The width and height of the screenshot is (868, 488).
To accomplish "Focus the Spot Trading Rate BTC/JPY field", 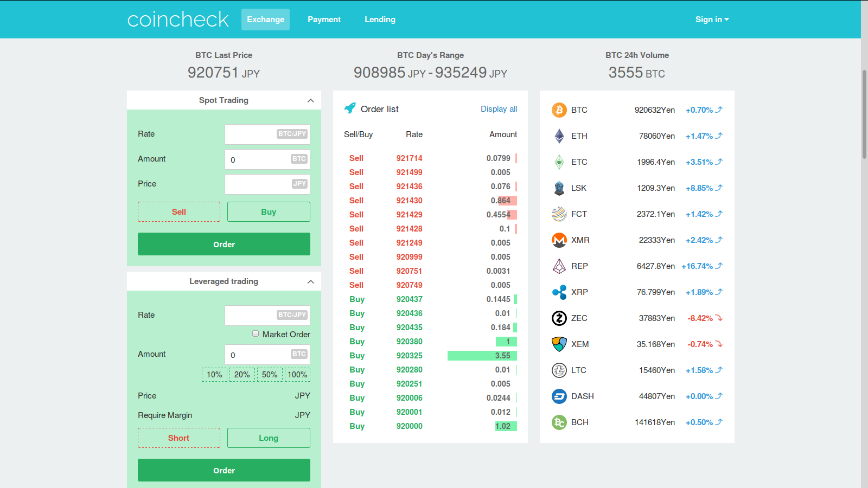I will pyautogui.click(x=267, y=134).
